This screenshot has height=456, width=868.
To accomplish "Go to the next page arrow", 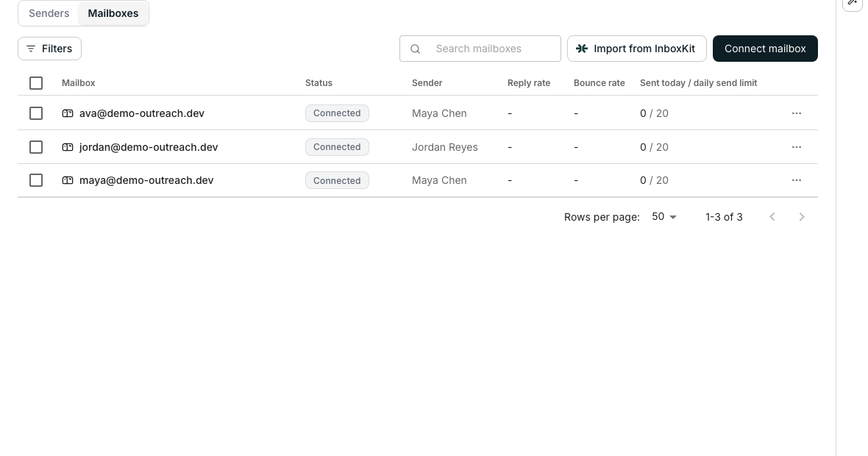I will tap(802, 217).
